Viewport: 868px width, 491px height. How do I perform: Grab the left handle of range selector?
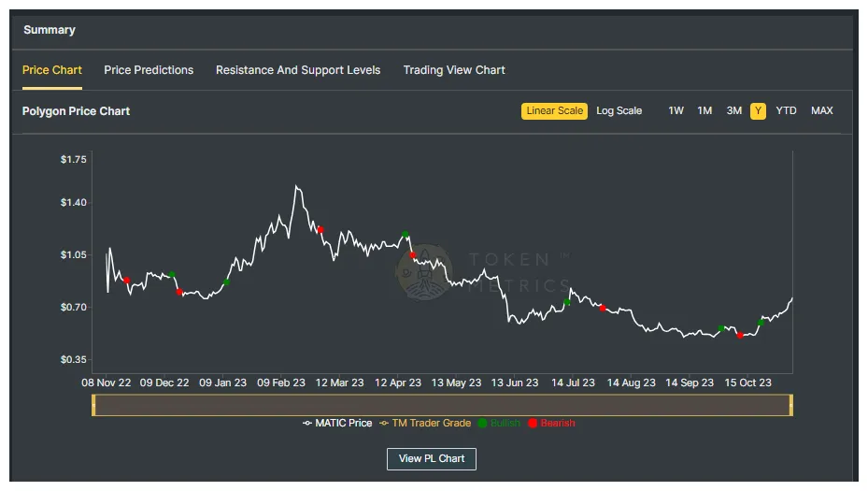[x=93, y=405]
